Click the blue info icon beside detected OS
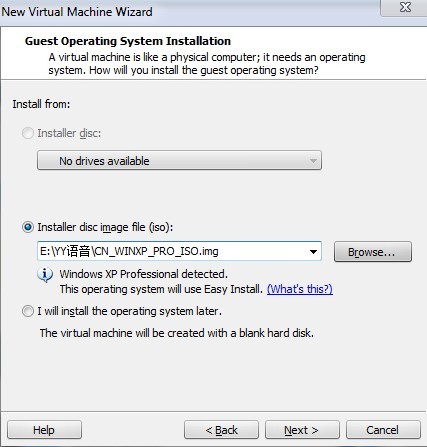427x447 pixels. pos(45,275)
